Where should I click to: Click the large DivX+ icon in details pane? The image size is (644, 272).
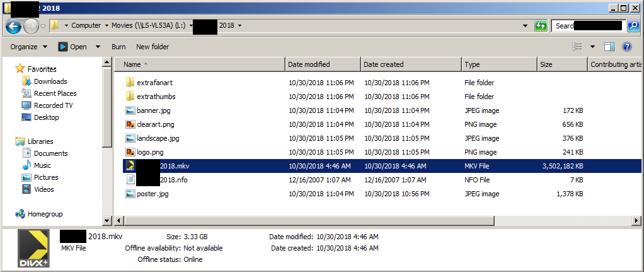[x=33, y=249]
